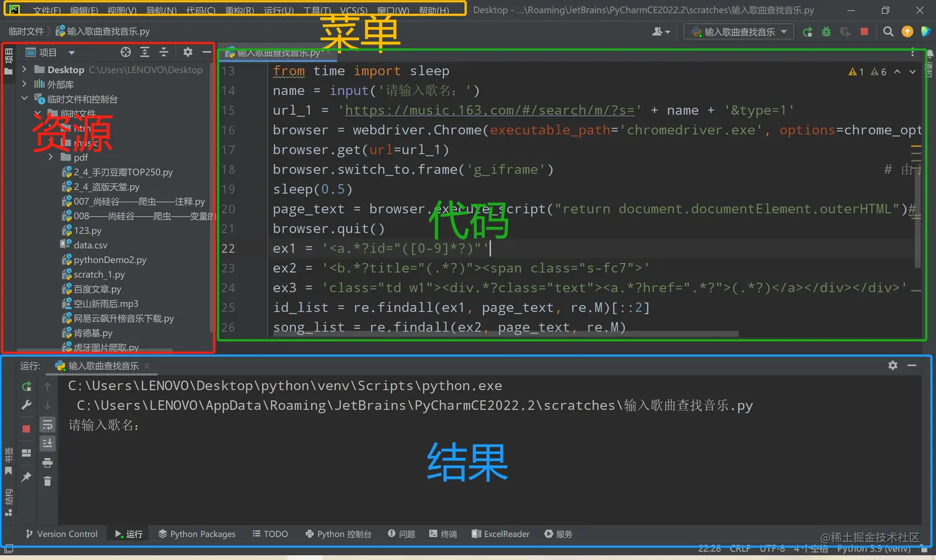Image resolution: width=936 pixels, height=560 pixels.
Task: Restore layout icon in Run panel
Action: click(x=27, y=453)
